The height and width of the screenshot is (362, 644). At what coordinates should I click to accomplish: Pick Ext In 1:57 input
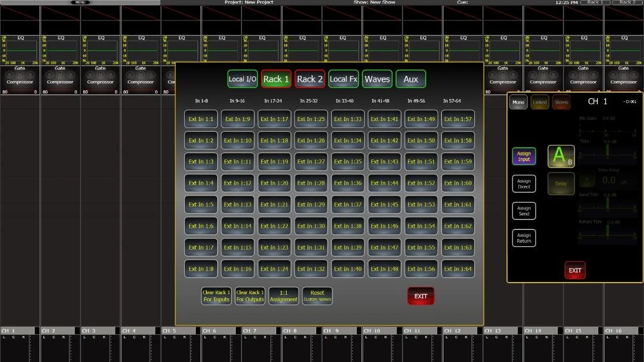click(458, 119)
